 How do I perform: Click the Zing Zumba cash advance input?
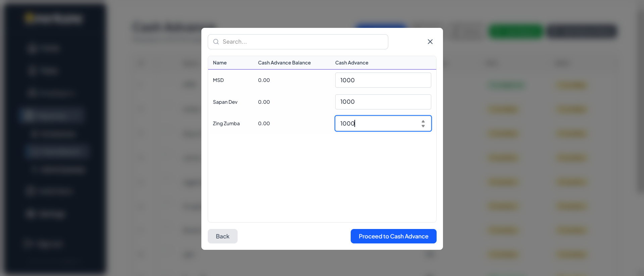[x=376, y=124]
